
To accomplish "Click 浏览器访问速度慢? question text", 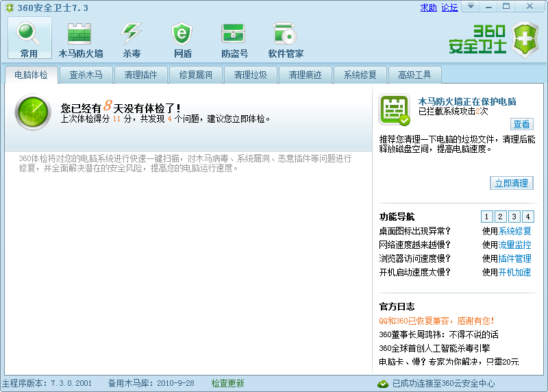I will coord(415,258).
